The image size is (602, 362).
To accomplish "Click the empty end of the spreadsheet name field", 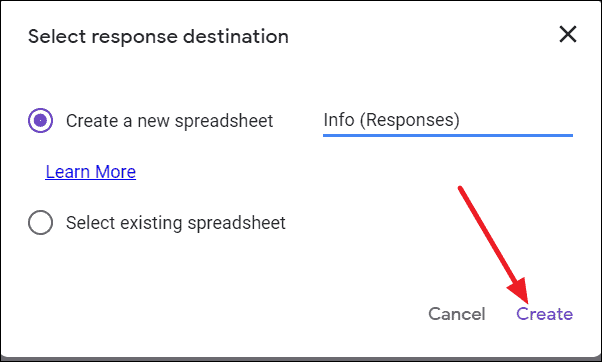I will click(x=516, y=121).
